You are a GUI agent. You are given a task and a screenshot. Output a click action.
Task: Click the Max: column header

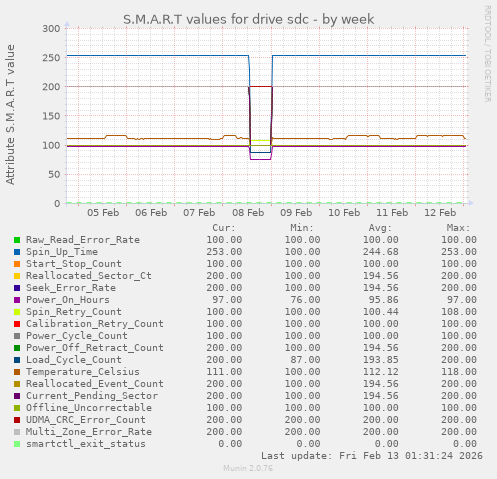pyautogui.click(x=459, y=228)
